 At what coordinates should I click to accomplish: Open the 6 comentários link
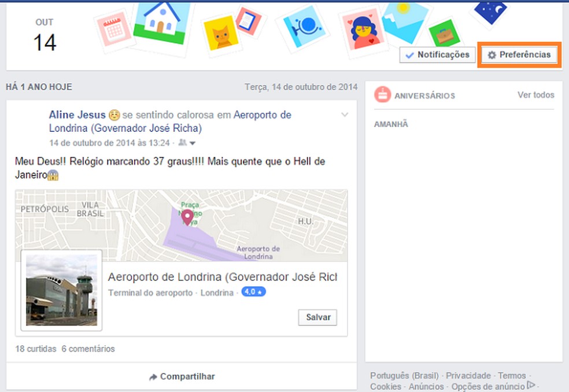tap(88, 349)
